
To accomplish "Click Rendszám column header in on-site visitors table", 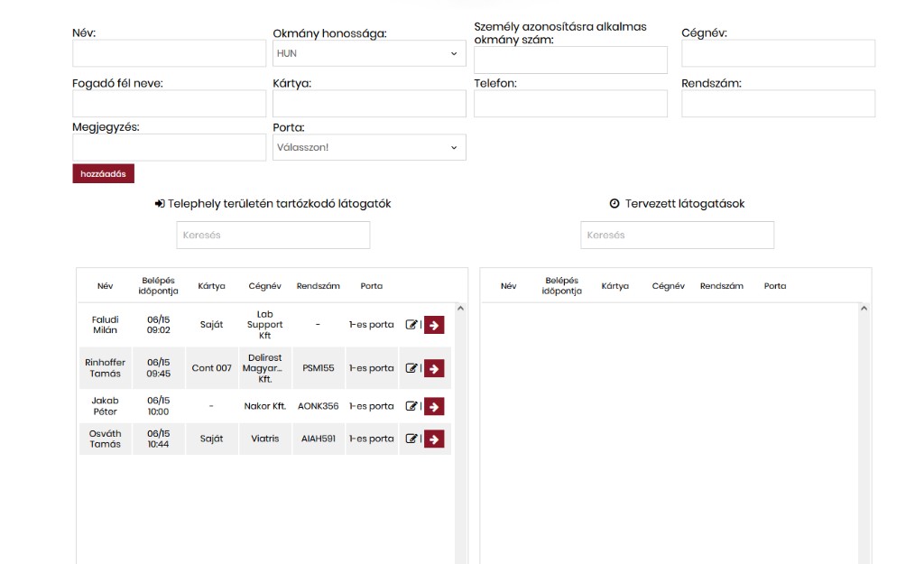I will (319, 286).
